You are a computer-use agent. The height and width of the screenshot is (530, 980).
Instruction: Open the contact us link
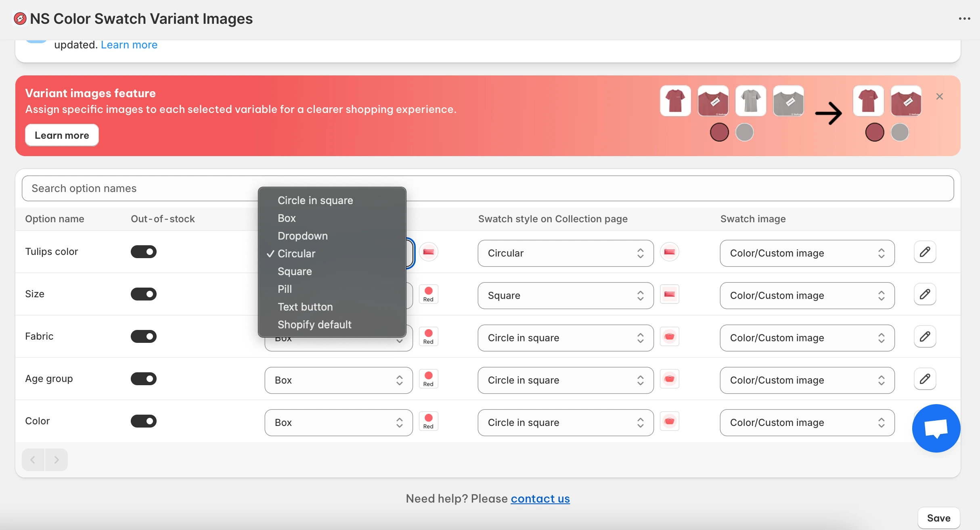(540, 499)
